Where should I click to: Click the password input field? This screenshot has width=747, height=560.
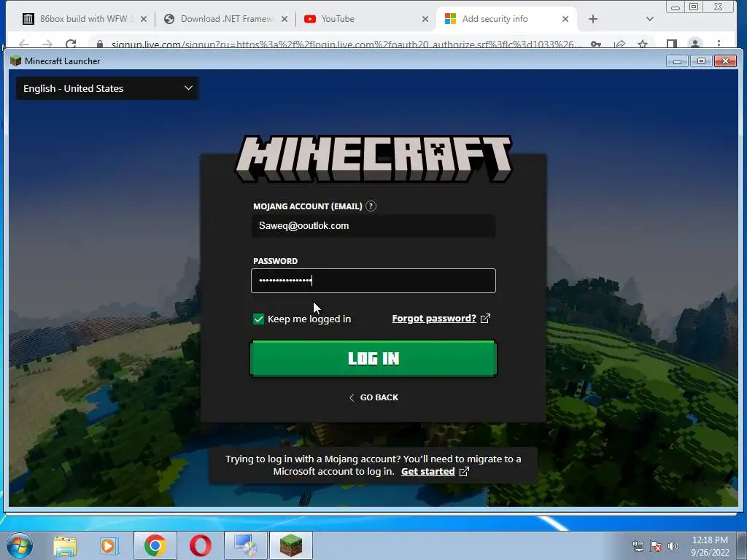tap(373, 281)
